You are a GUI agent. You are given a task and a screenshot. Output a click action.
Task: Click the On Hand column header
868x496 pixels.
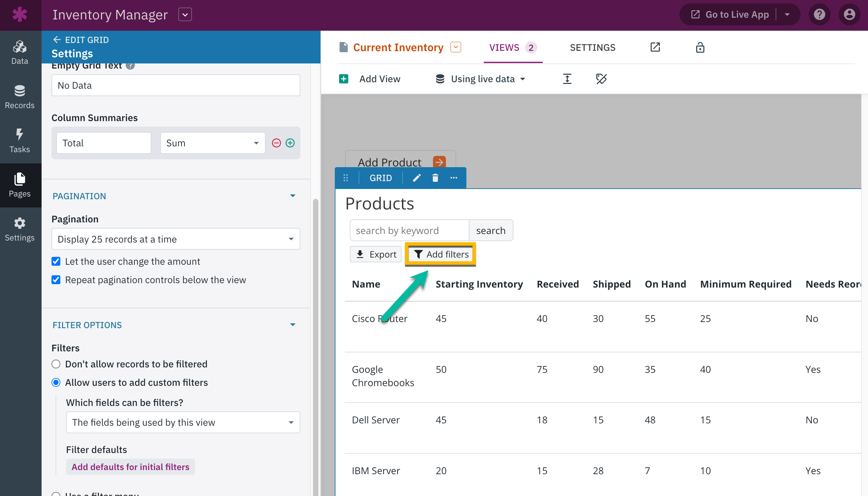point(665,284)
